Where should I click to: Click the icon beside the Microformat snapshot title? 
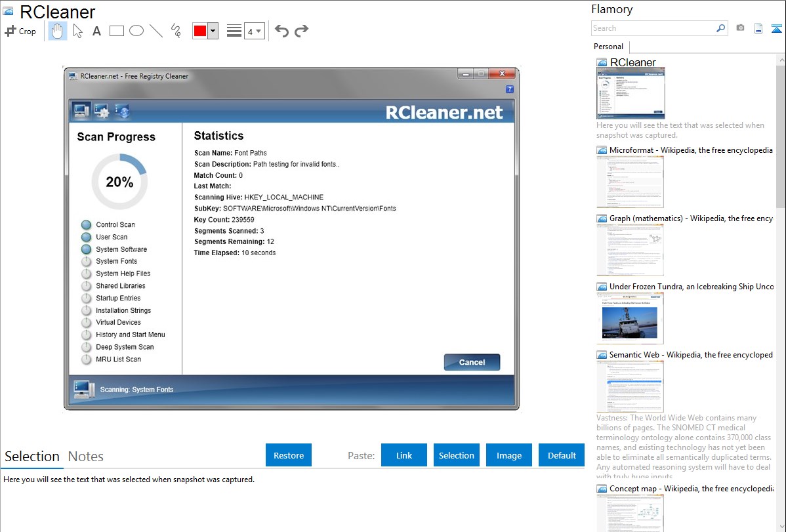[602, 150]
